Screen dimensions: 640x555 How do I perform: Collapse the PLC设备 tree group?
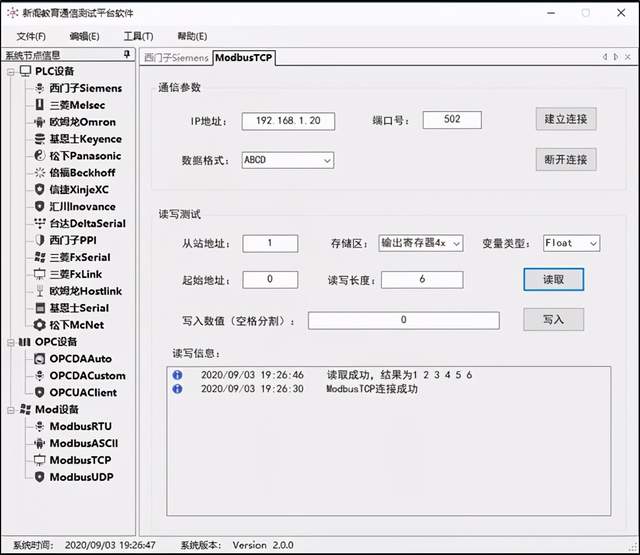[x=10, y=72]
